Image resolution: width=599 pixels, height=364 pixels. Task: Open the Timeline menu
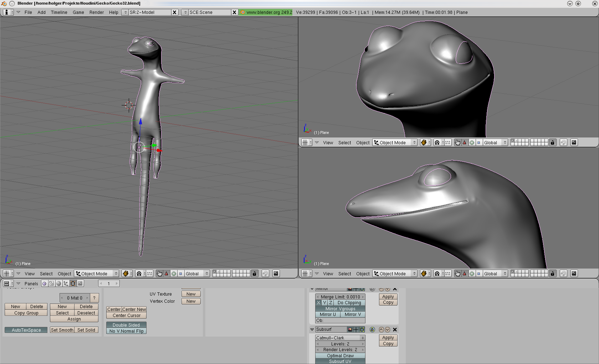(59, 12)
